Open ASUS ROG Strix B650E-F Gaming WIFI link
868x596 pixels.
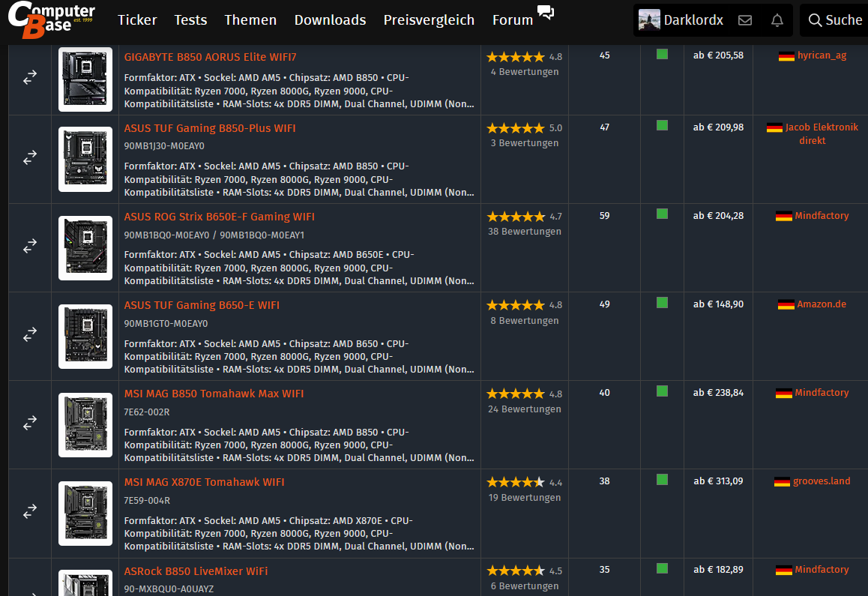219,217
